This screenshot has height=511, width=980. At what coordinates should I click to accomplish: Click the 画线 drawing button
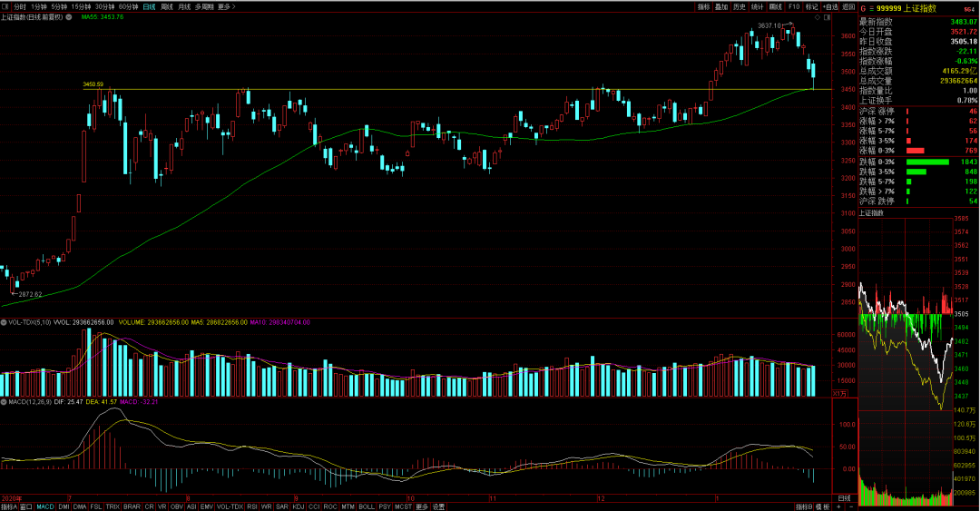click(776, 7)
